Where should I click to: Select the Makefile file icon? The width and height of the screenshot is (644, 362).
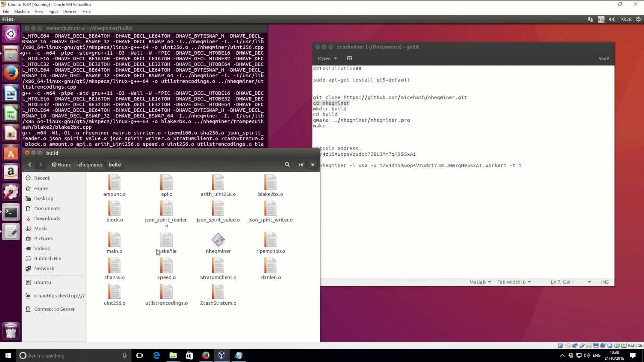167,243
